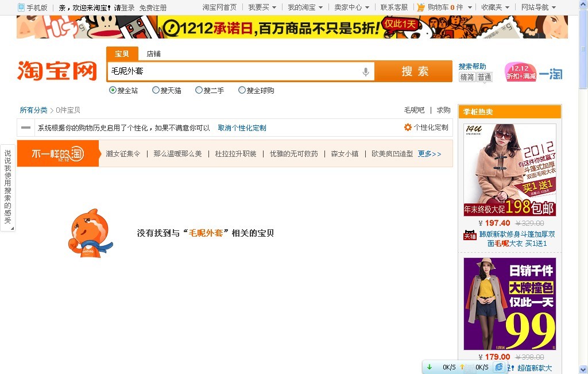Open 那么温暖那么美 topic link
Image resolution: width=588 pixels, height=374 pixels.
(x=177, y=154)
